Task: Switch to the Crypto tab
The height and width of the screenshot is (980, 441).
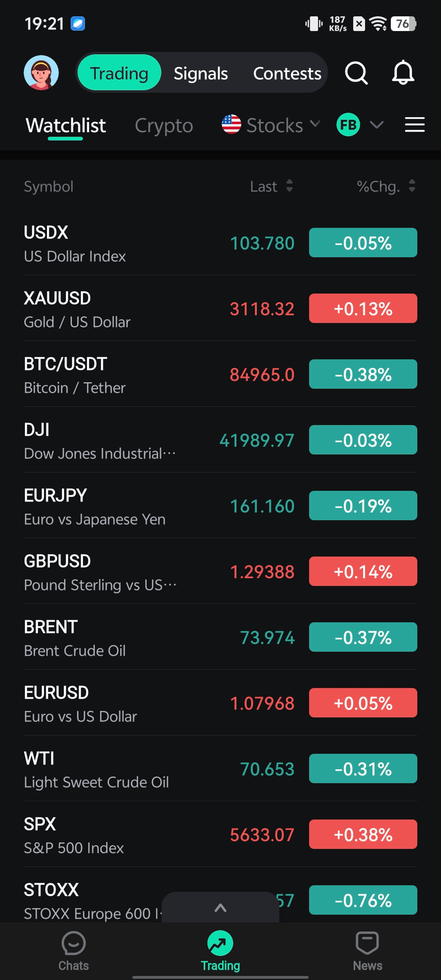Action: [x=164, y=126]
